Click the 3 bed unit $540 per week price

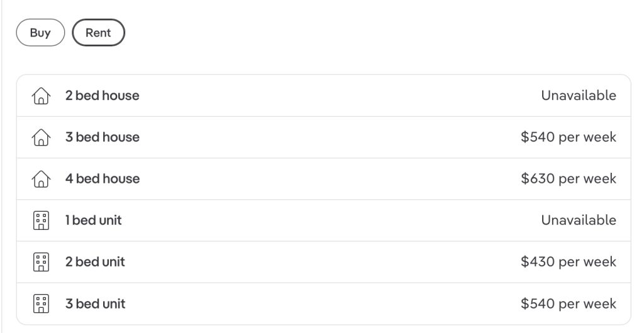(x=569, y=303)
